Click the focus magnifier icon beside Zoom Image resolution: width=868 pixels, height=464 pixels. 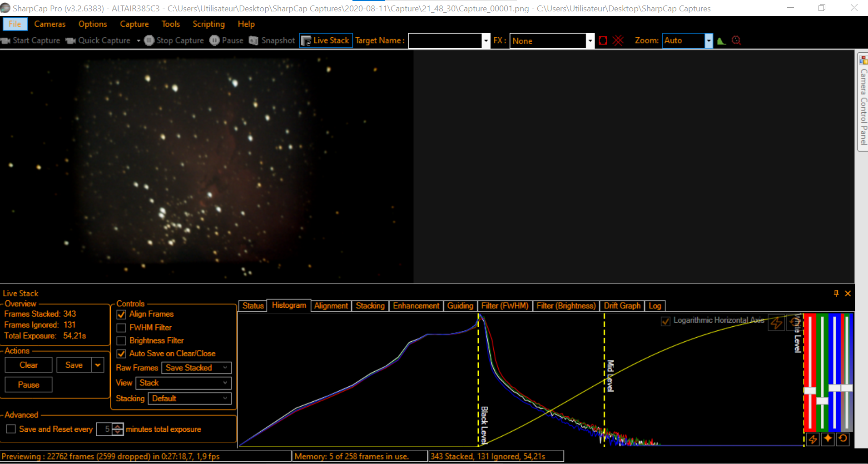point(736,40)
